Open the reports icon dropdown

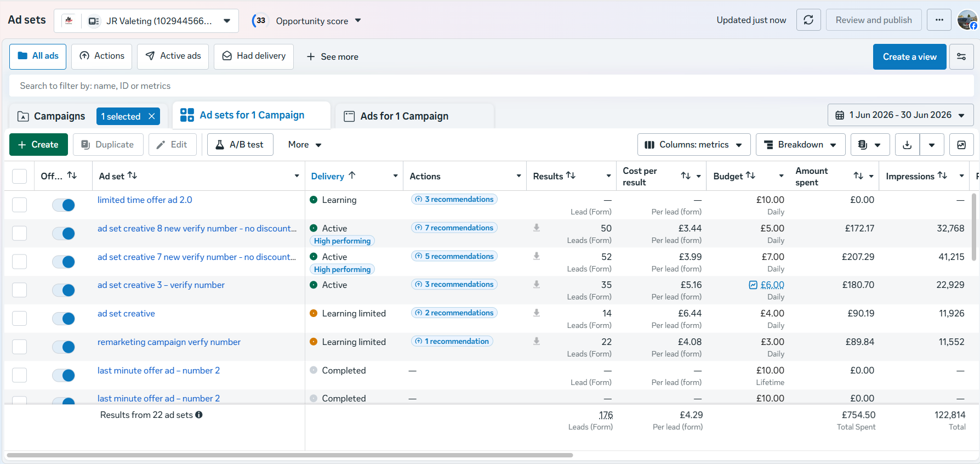[870, 145]
